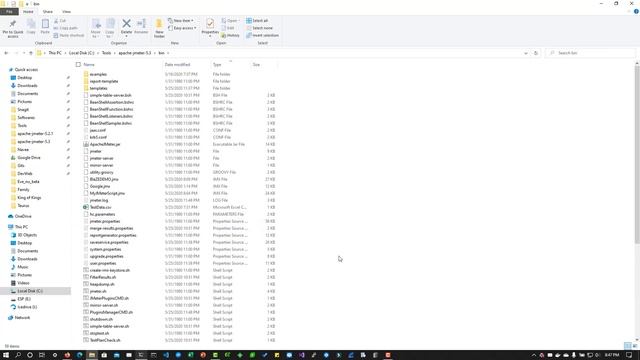Image resolution: width=640 pixels, height=360 pixels.
Task: Open the Delete dropdown arrow
Action: click(x=127, y=37)
